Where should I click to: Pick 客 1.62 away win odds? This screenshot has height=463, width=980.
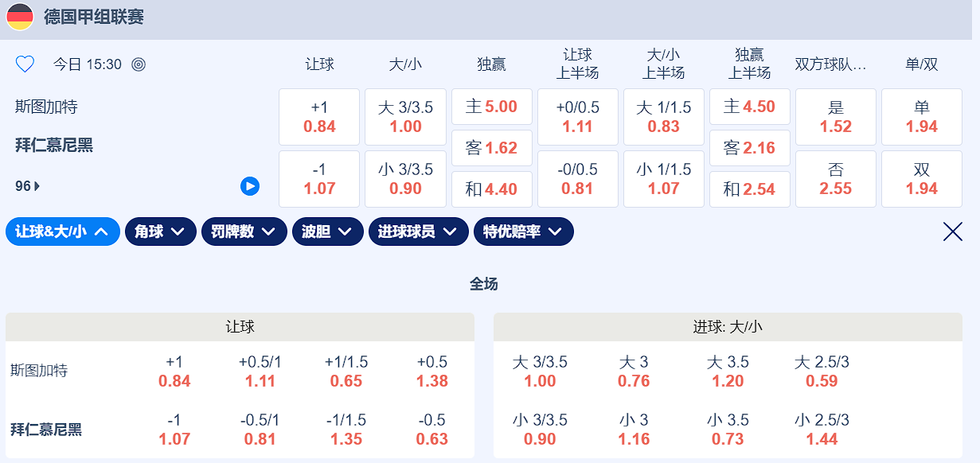click(491, 148)
